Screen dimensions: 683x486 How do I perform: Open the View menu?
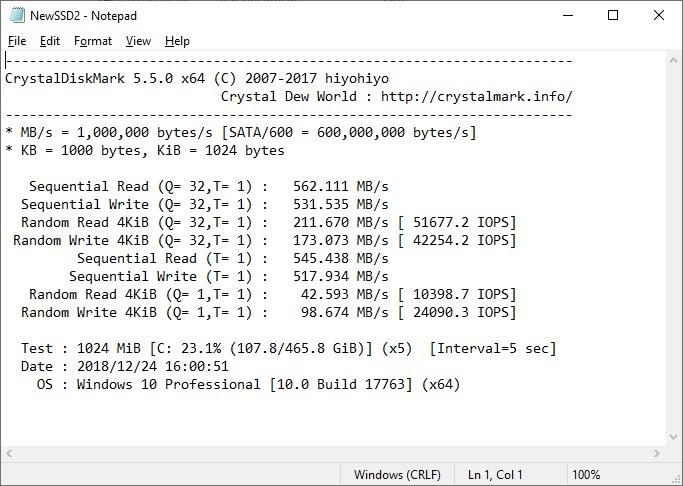[138, 41]
